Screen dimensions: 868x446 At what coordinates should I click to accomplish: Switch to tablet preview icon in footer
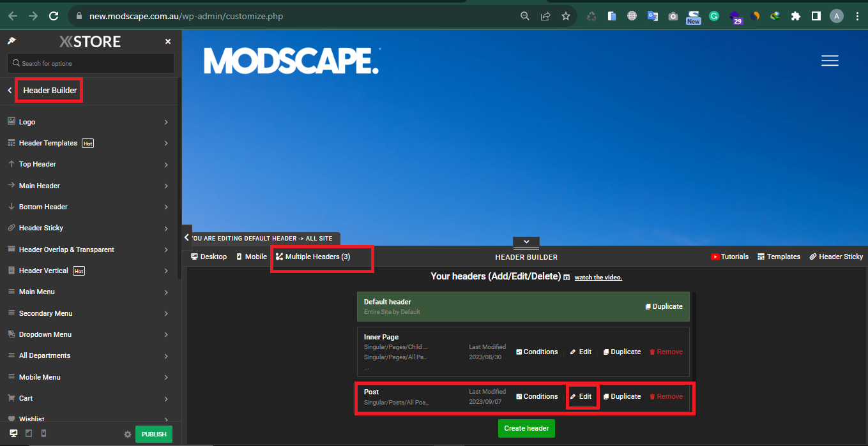[29, 434]
